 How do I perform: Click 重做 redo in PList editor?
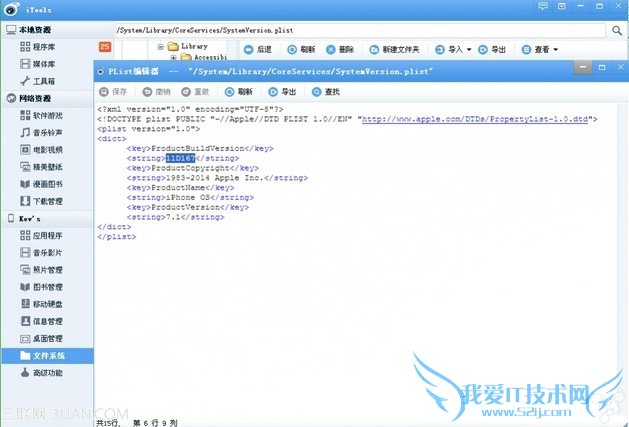tap(195, 92)
